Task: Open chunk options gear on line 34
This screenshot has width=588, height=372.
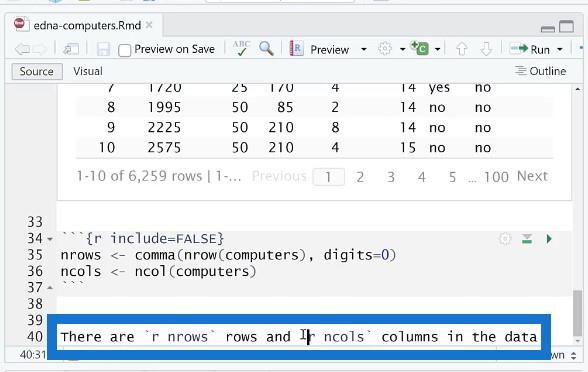Action: click(505, 239)
